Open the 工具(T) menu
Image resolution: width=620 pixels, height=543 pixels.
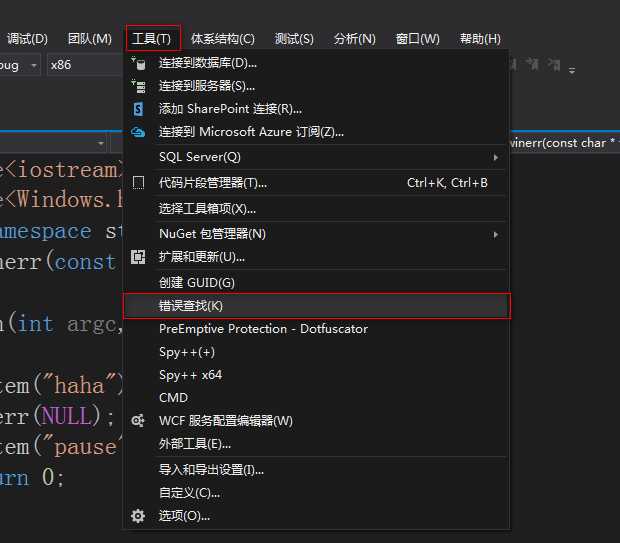pyautogui.click(x=152, y=38)
